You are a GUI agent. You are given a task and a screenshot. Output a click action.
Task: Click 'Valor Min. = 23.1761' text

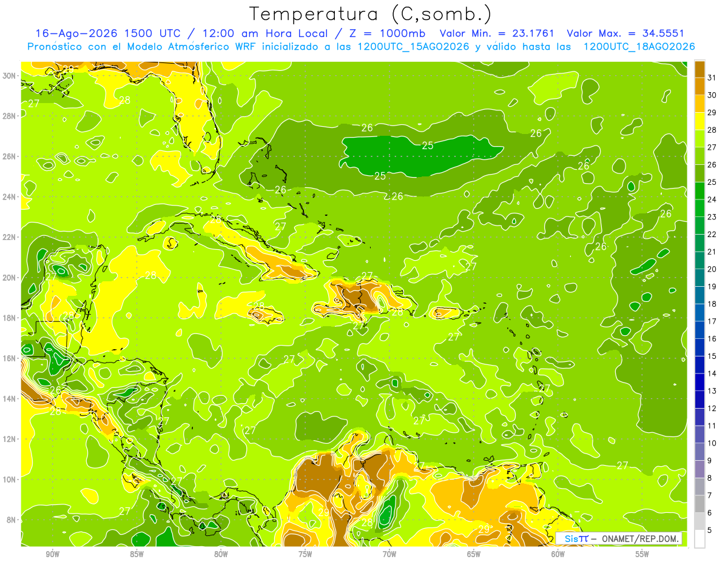[x=497, y=33]
